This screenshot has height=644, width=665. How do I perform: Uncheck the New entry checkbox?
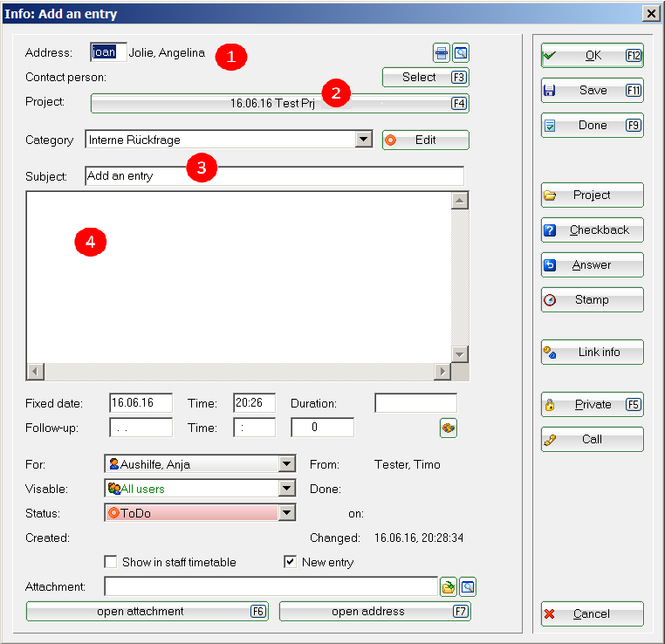pos(291,562)
